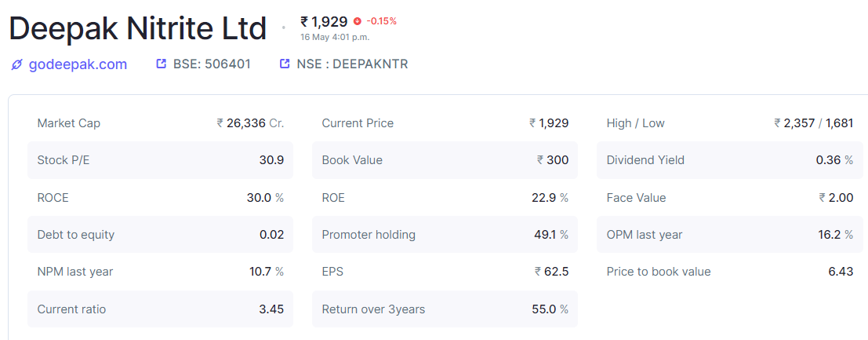Open the godeepak.com website link
868x340 pixels.
[78, 64]
